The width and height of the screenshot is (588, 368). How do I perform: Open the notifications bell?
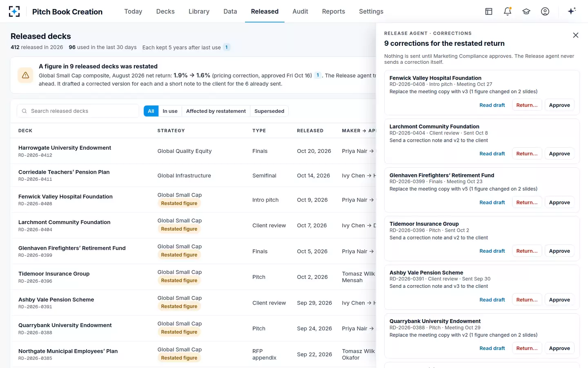point(508,11)
